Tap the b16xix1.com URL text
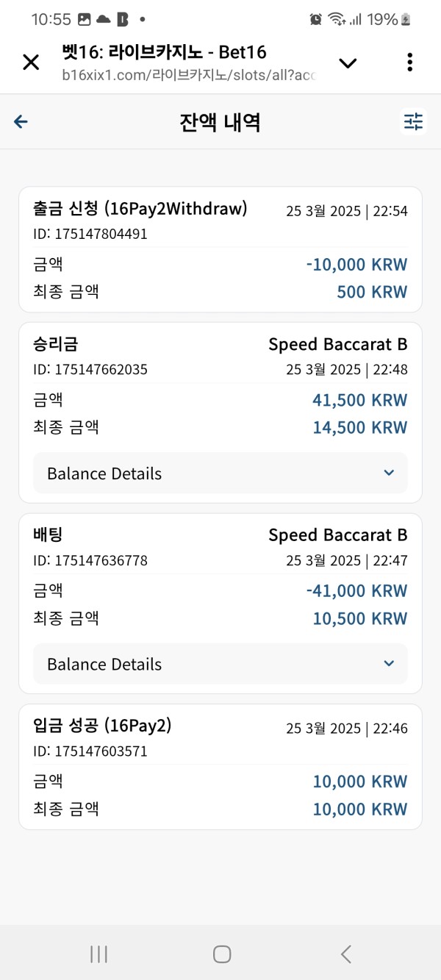This screenshot has width=441, height=980. point(188,75)
